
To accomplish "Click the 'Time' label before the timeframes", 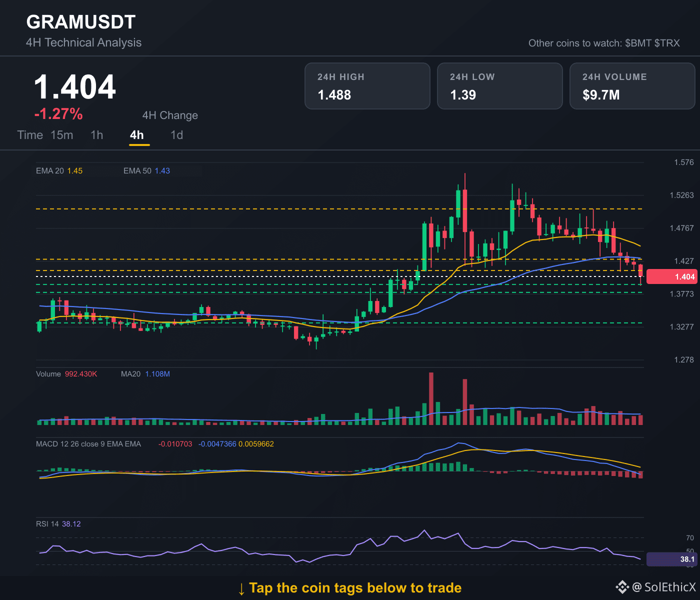I will 30,135.
